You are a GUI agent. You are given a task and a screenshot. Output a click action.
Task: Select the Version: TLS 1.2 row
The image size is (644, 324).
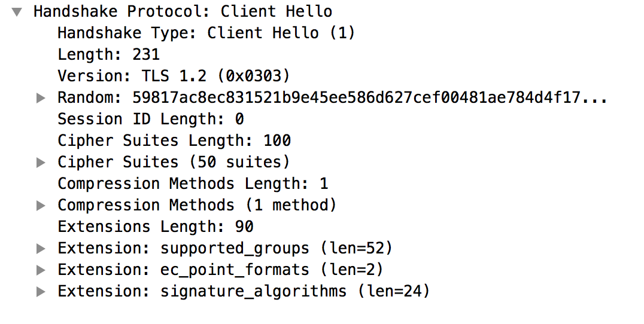[174, 76]
